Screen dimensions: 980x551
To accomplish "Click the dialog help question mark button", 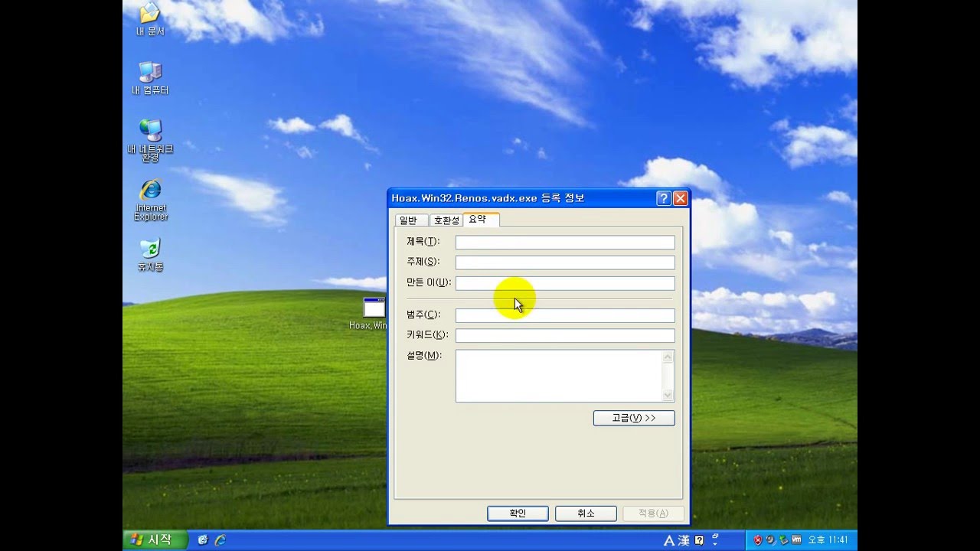I will pos(664,198).
